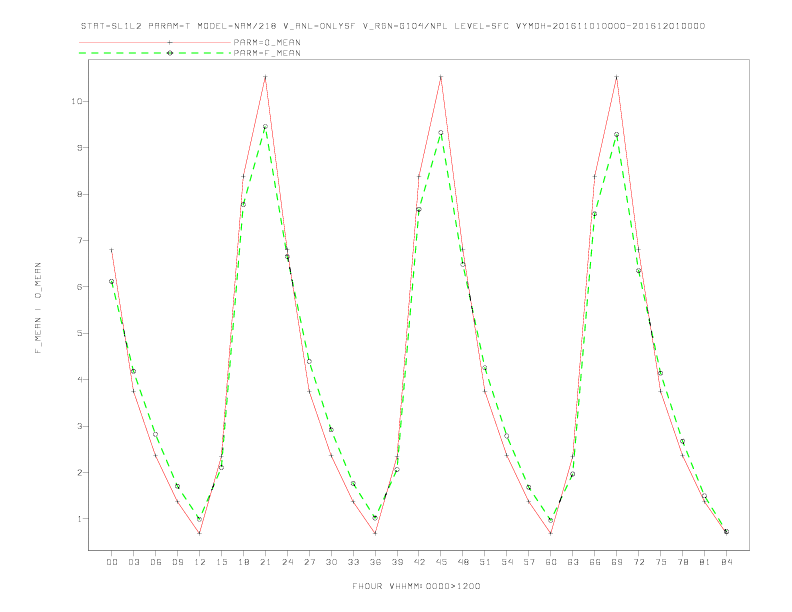Screen dimensions: 792x612
Task: Click x-axis tick label 75
Action: point(661,562)
